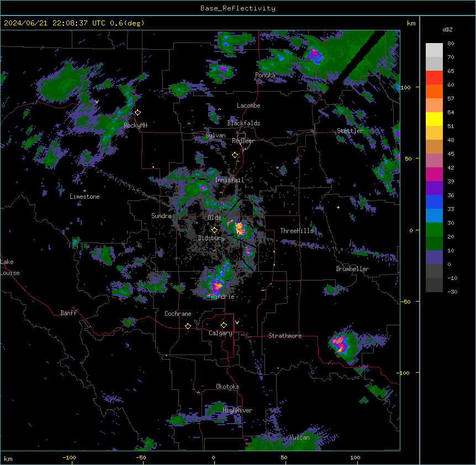
Task: Pick the orange 57-60 dBZ legend swatch
Action: [x=434, y=91]
